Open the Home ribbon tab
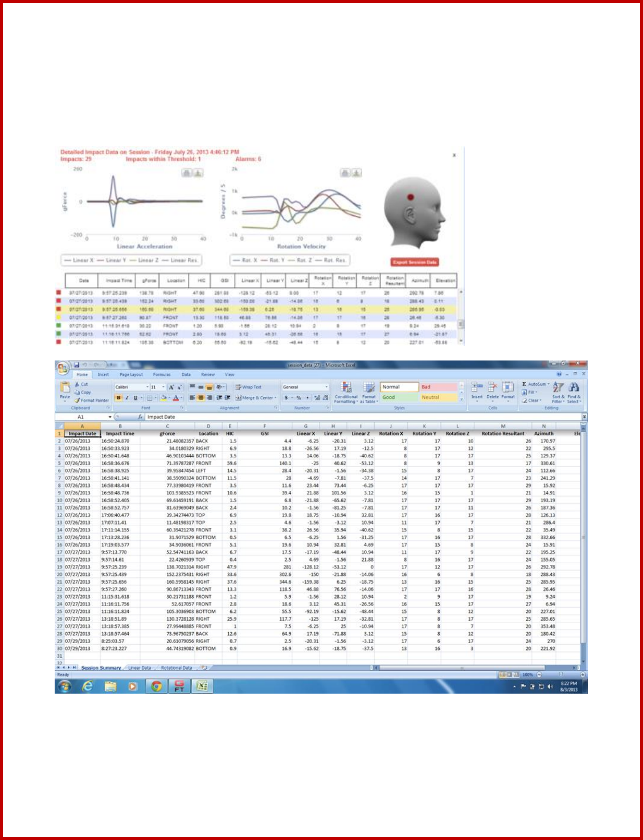The image size is (643, 840). 83,375
